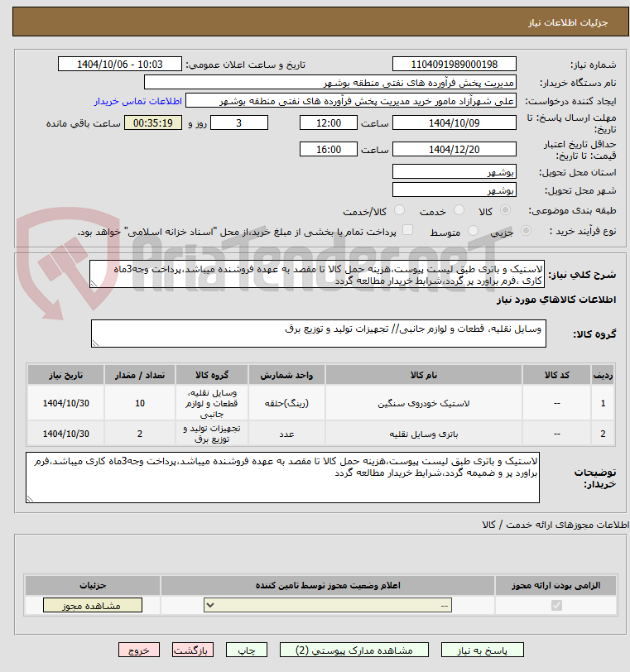The image size is (630, 672).
Task: Click the announcement date field 1404/10/06 - 10:03
Action: point(119,65)
